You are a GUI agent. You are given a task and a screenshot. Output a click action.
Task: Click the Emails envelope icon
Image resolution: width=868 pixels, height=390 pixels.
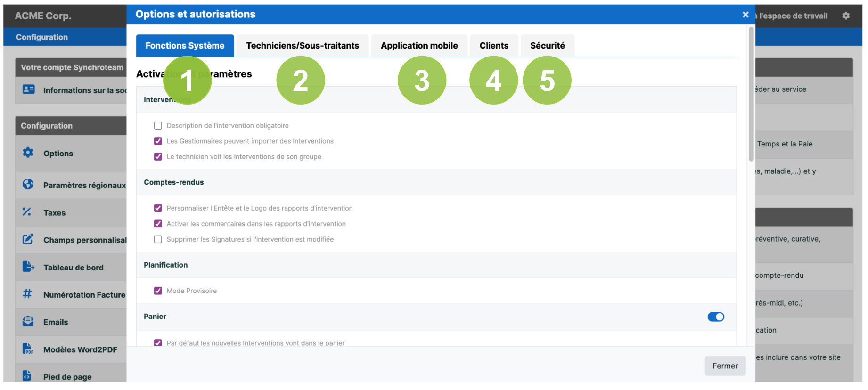tap(28, 321)
